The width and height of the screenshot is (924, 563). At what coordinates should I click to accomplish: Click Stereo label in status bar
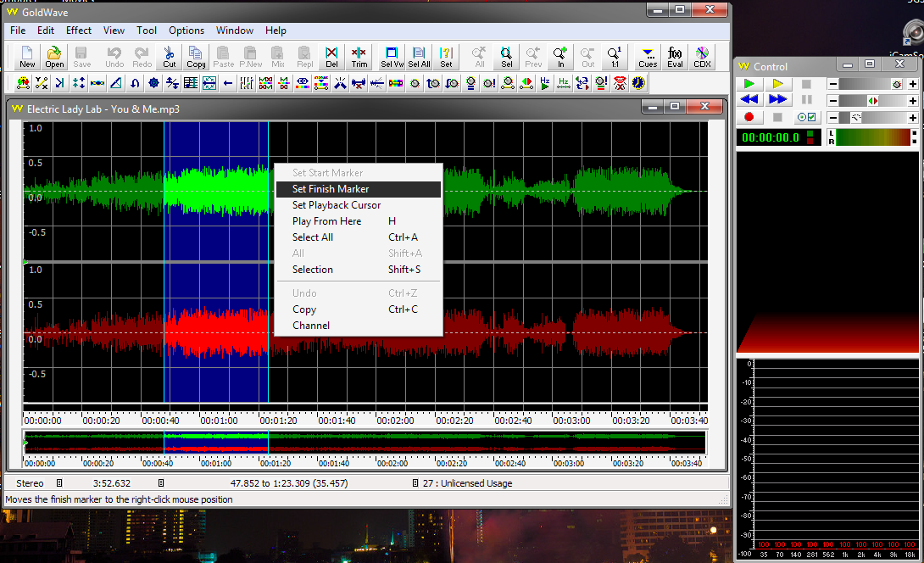click(x=30, y=483)
